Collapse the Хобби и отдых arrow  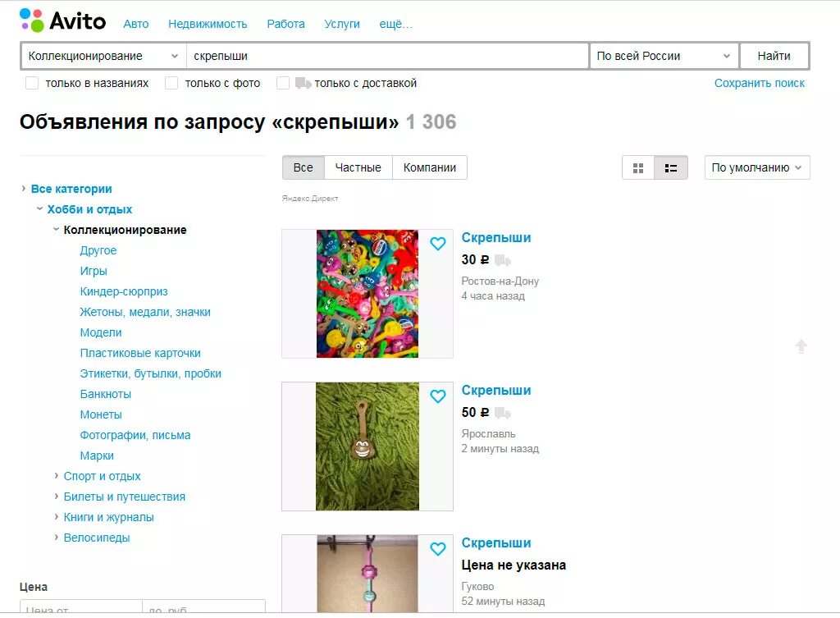[39, 209]
